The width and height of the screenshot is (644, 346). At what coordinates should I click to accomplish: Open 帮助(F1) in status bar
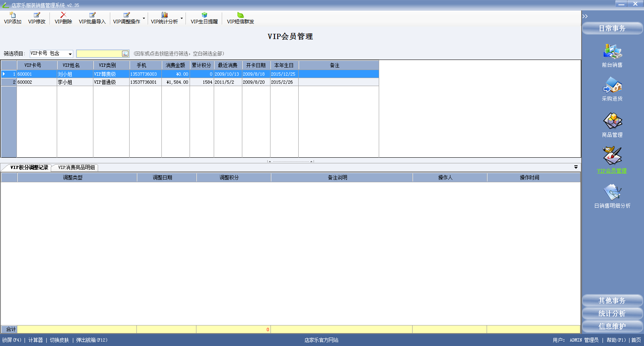[616, 340]
